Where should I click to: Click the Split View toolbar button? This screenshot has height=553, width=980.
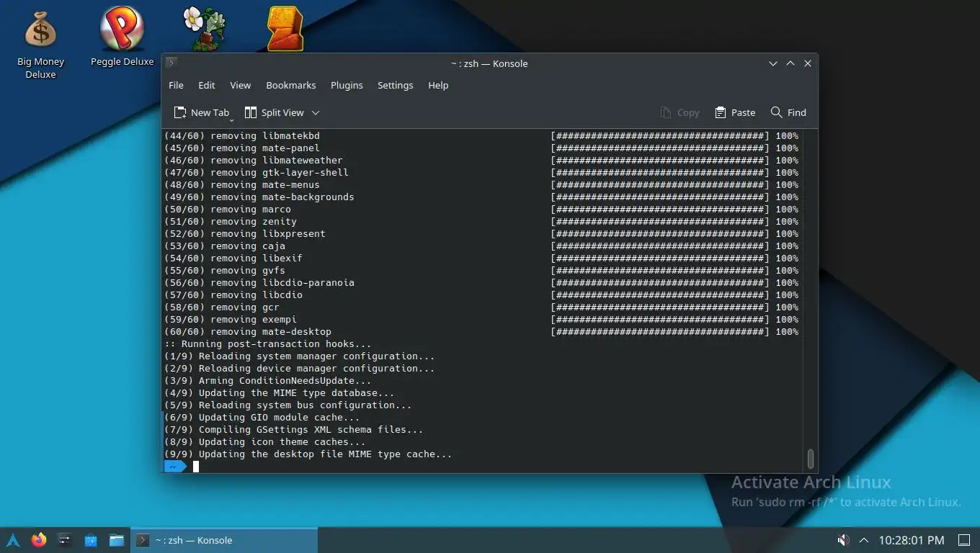(275, 112)
